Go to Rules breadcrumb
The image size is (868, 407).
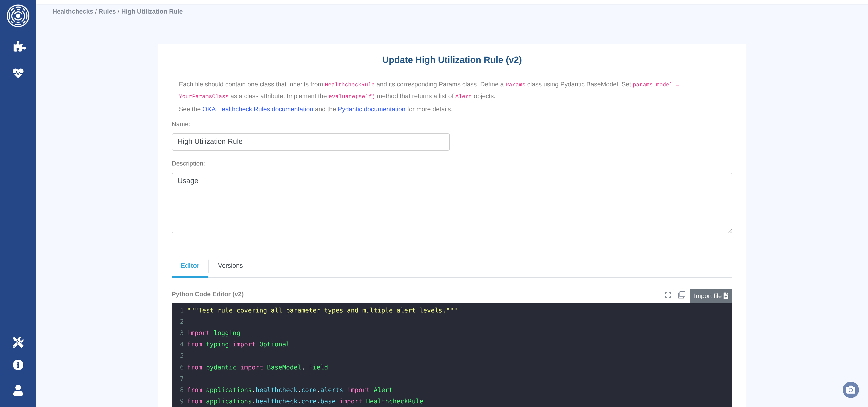(107, 12)
